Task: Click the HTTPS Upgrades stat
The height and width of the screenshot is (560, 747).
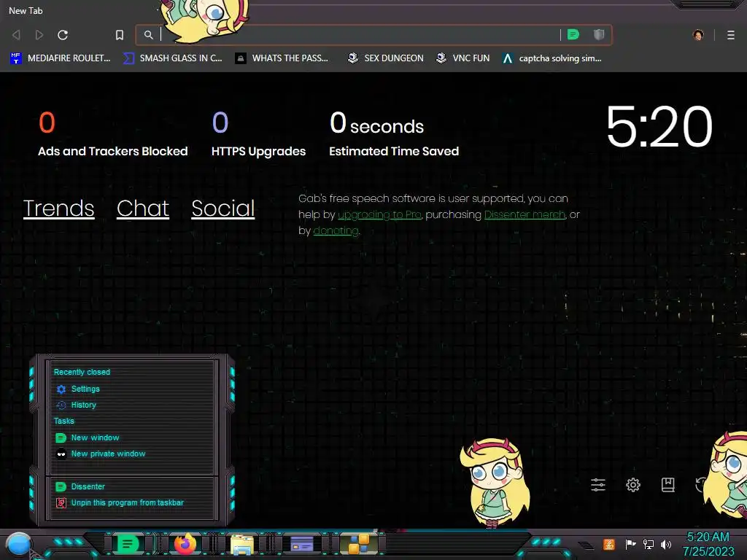Action: tap(259, 134)
